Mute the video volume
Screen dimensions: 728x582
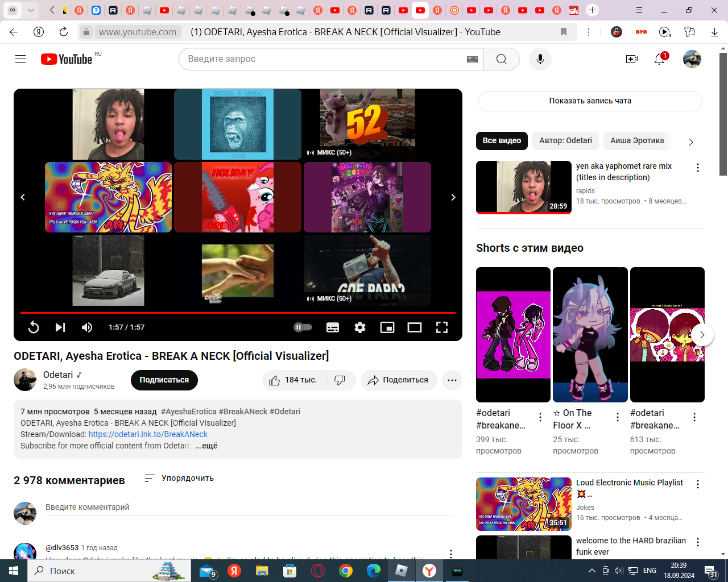(x=87, y=327)
